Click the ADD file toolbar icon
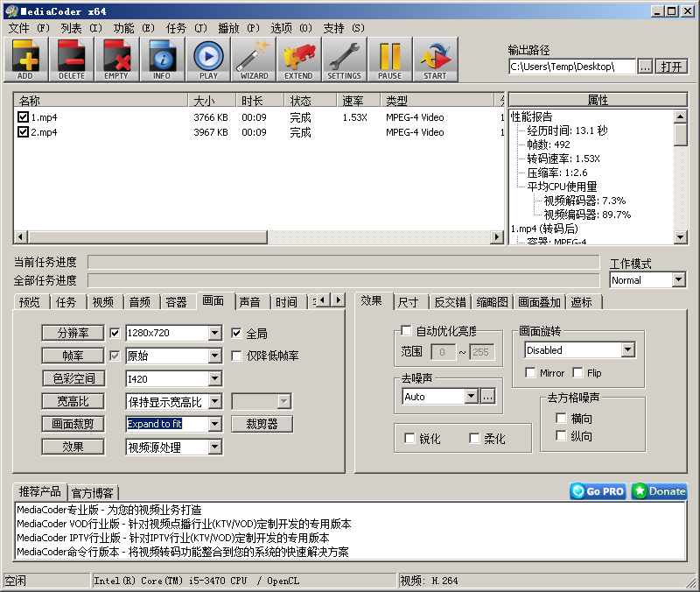700x592 pixels. click(x=26, y=59)
